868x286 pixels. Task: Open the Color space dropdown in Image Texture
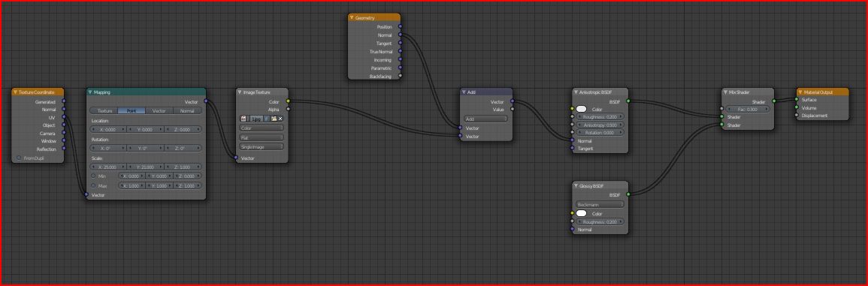(262, 128)
